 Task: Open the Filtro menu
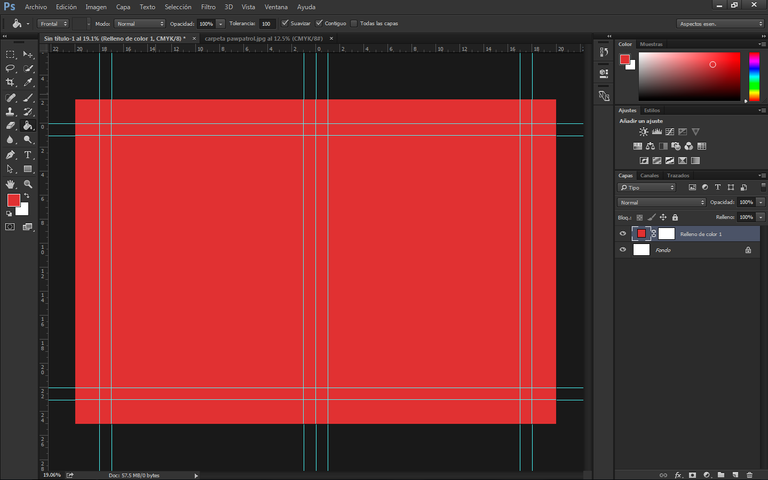[x=208, y=7]
